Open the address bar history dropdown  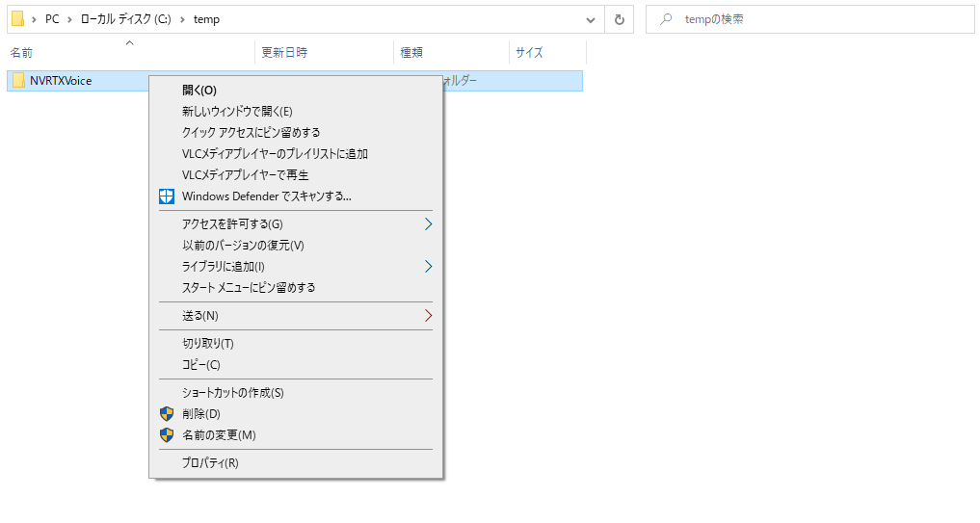point(591,19)
